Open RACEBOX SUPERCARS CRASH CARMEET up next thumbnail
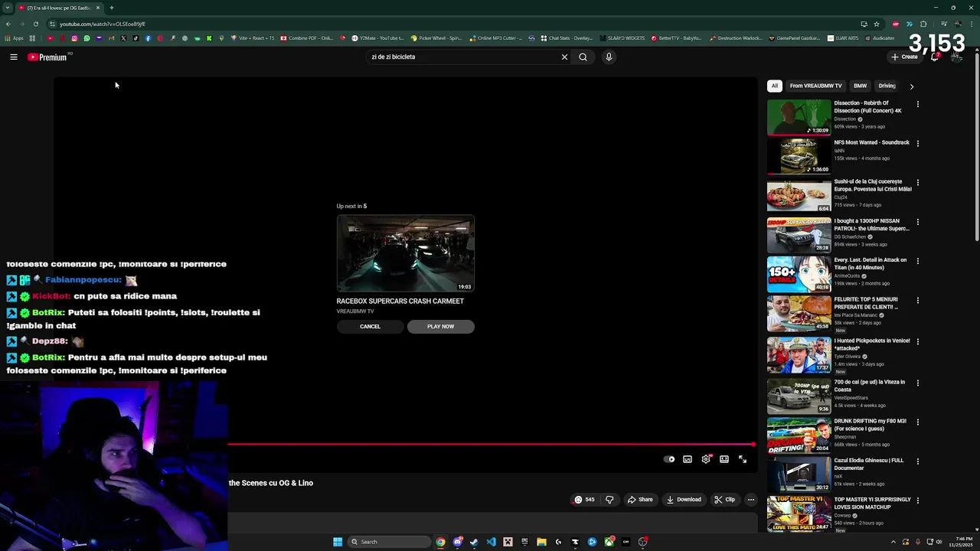The image size is (980, 551). [405, 253]
